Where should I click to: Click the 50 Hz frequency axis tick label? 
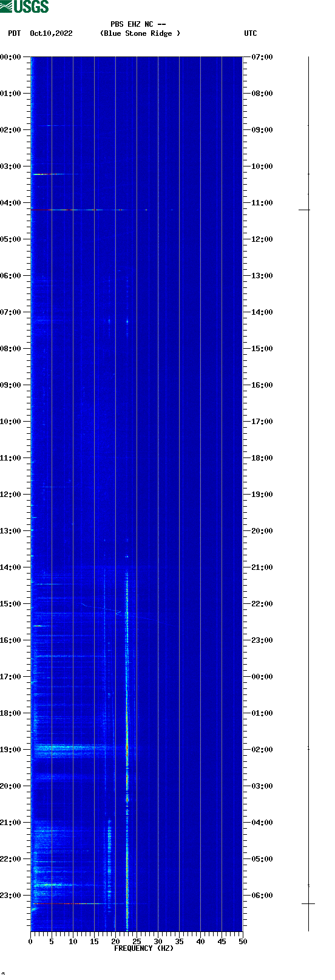(243, 941)
